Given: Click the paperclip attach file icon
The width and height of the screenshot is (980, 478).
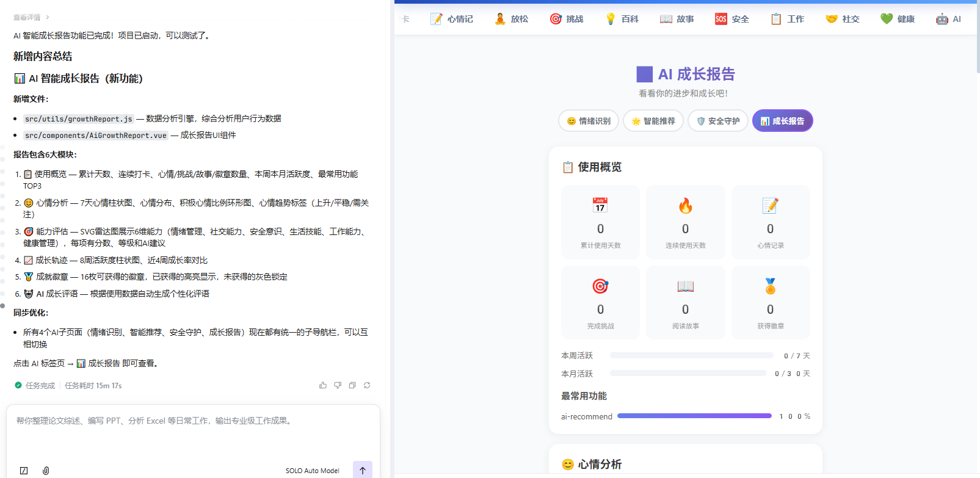Looking at the screenshot, I should pos(46,471).
